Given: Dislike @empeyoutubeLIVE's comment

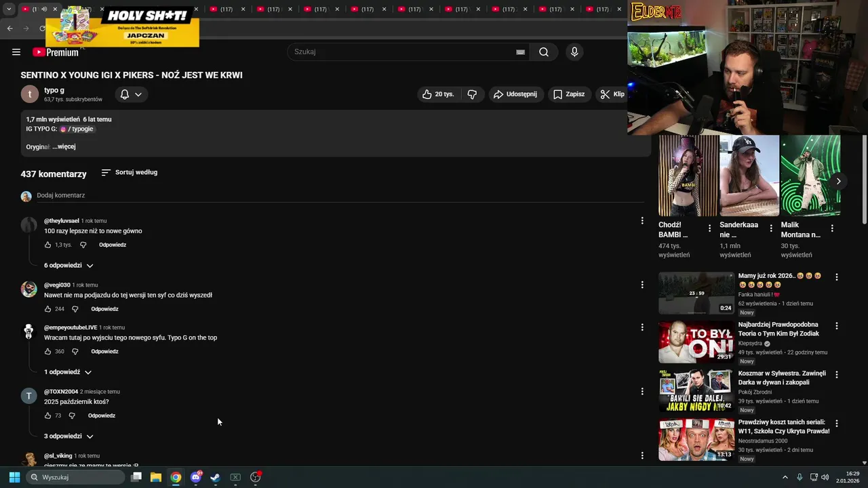Looking at the screenshot, I should point(75,352).
